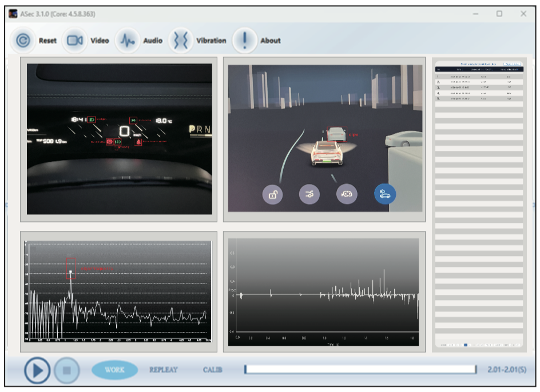Minimize the ASec window
The width and height of the screenshot is (540, 392).
coord(475,14)
